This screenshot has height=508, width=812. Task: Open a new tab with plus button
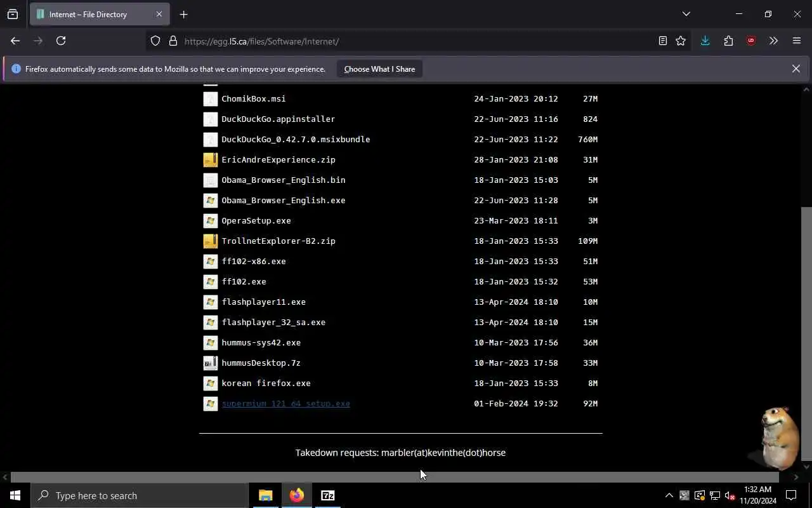coord(183,14)
